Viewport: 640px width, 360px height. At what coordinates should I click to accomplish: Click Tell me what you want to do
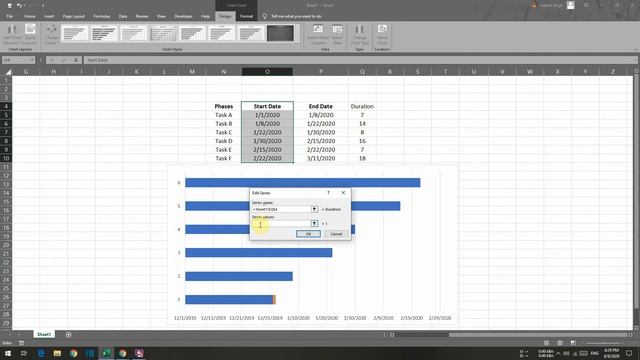click(296, 16)
